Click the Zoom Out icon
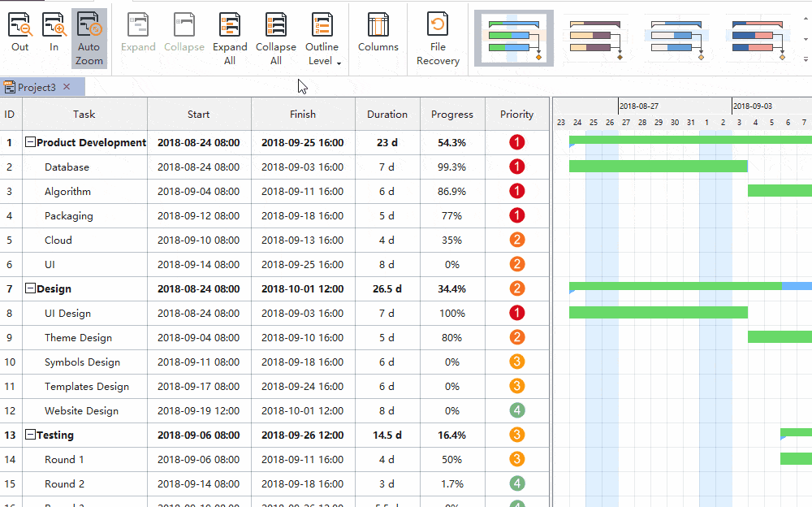Screen dimensions: 812x507 click(20, 32)
